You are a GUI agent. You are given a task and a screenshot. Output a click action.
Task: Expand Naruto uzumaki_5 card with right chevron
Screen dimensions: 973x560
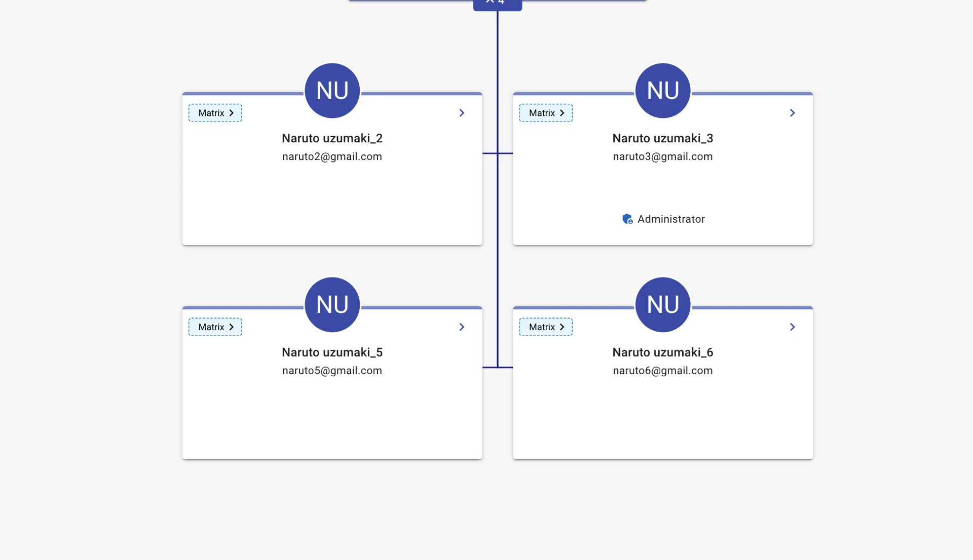click(x=462, y=327)
